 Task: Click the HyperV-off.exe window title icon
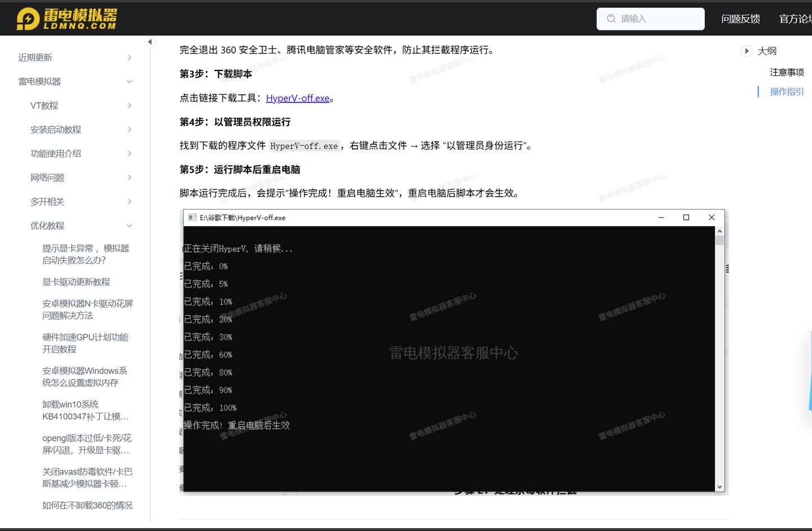(x=192, y=218)
